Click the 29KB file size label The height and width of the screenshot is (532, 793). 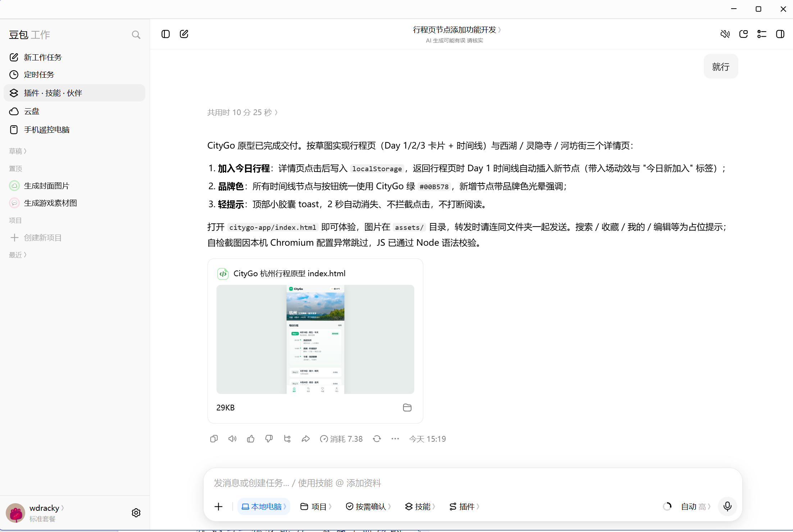(x=225, y=408)
